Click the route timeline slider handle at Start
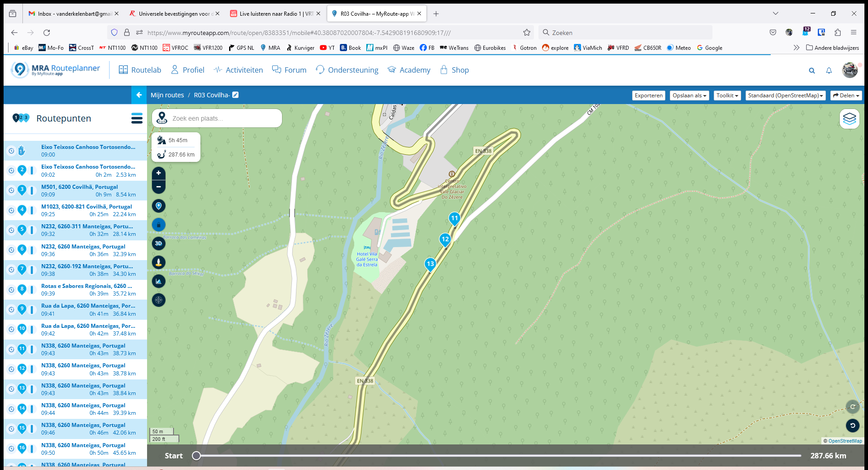 pyautogui.click(x=196, y=456)
